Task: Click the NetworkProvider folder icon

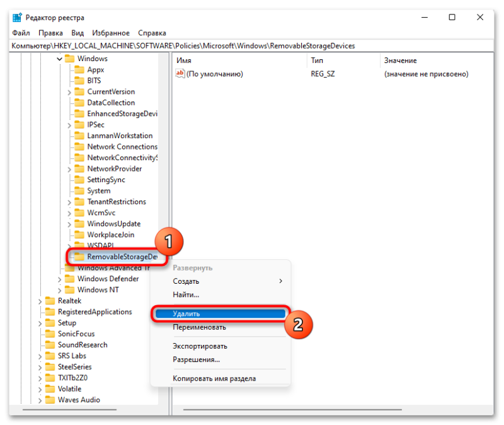Action: 79,168
